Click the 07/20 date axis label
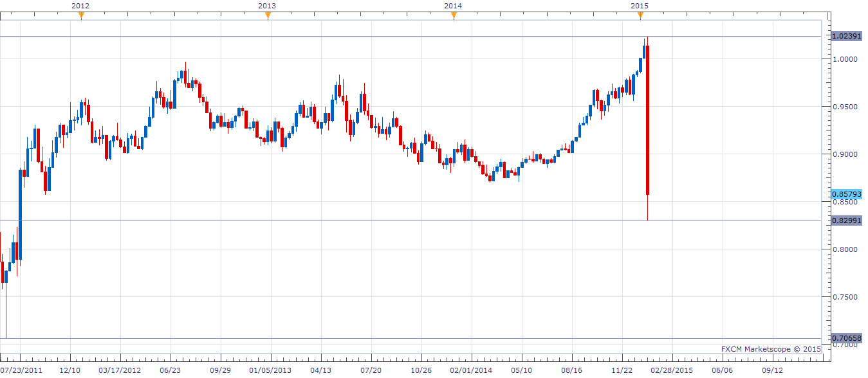 (371, 370)
